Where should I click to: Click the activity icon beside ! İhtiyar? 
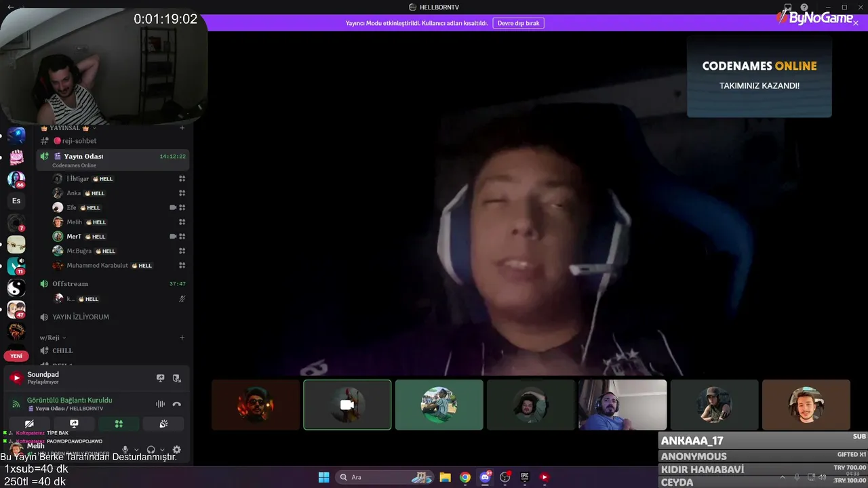tap(182, 179)
